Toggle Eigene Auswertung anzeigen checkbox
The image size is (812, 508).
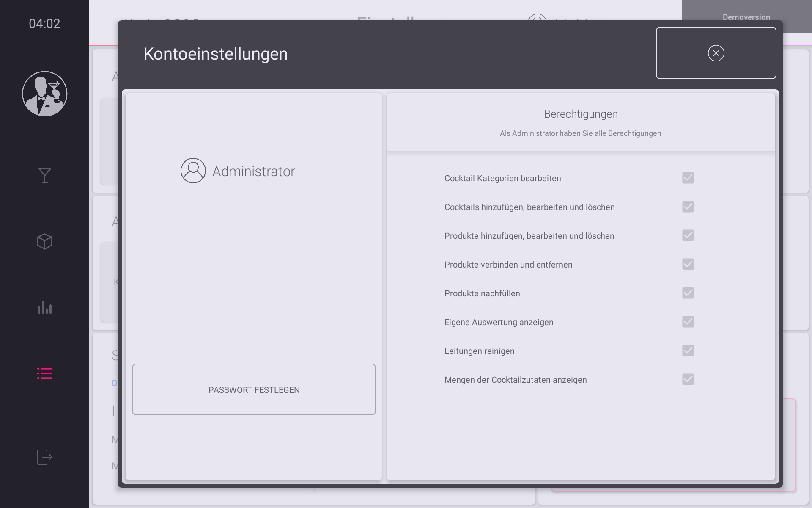(x=688, y=322)
